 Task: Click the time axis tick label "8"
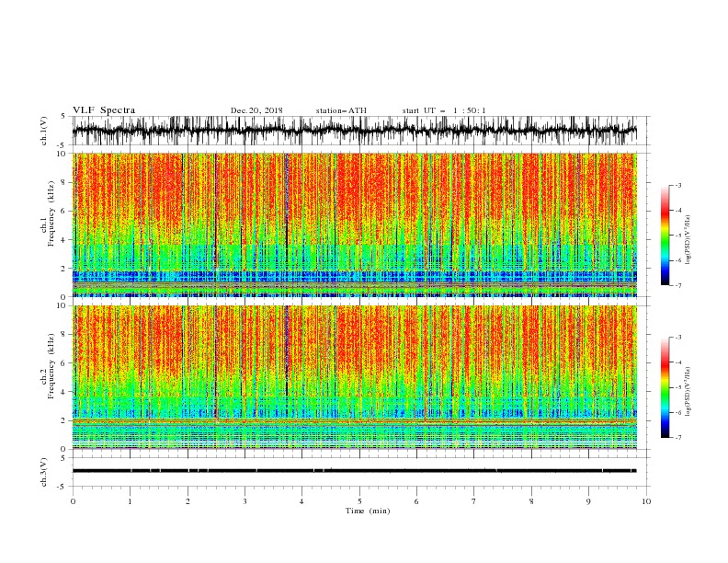(531, 501)
